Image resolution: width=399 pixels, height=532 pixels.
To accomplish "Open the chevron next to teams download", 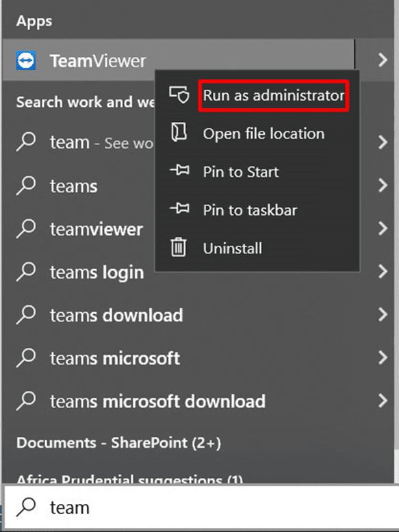I will 383,314.
